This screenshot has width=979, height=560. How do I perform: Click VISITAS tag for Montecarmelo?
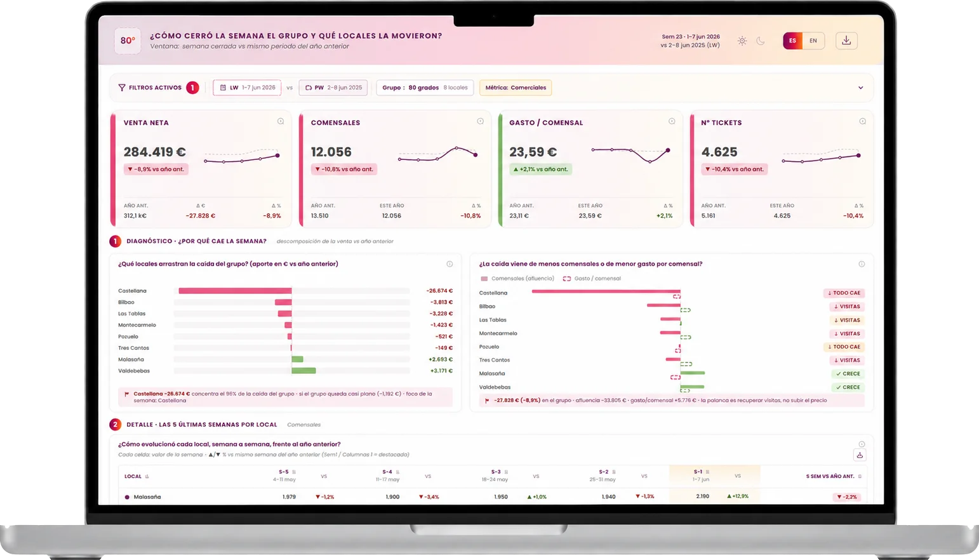click(847, 333)
